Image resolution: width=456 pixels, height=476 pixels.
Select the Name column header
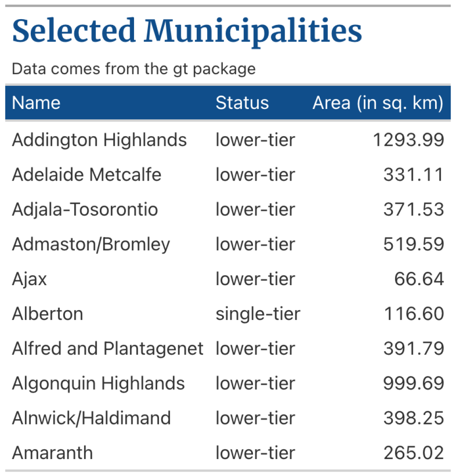[x=36, y=103]
